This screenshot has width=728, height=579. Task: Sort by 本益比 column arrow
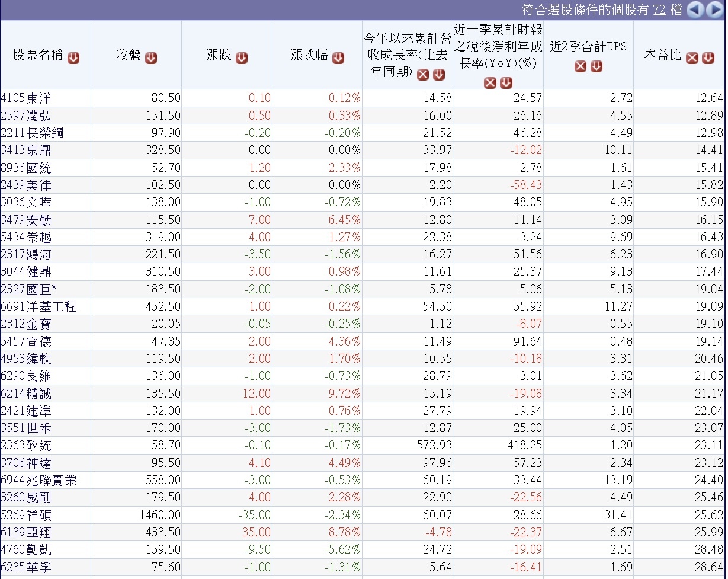[708, 57]
